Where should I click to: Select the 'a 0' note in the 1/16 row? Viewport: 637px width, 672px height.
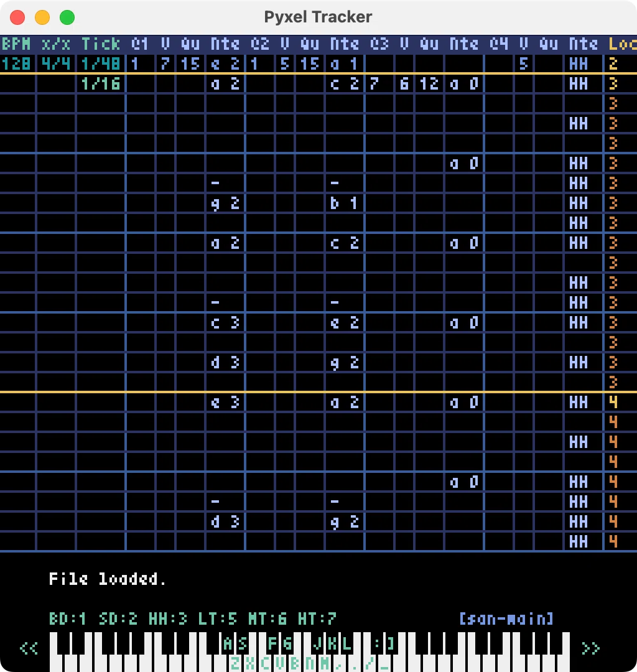pos(464,83)
